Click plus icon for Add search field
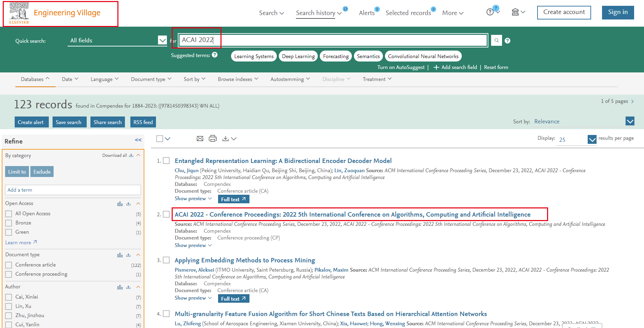This screenshot has width=644, height=328. click(x=436, y=67)
